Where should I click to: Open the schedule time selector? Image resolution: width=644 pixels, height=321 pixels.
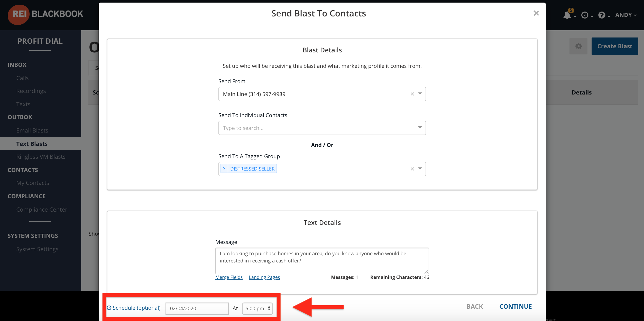tap(257, 308)
